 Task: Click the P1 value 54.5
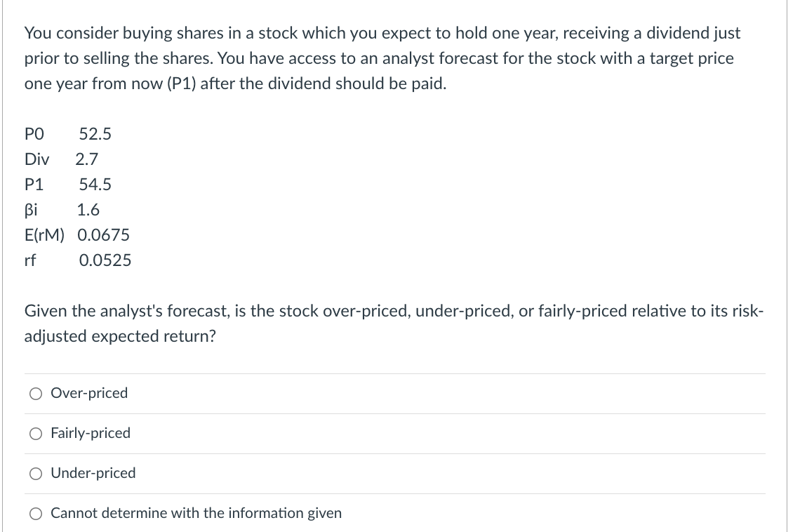point(97,185)
